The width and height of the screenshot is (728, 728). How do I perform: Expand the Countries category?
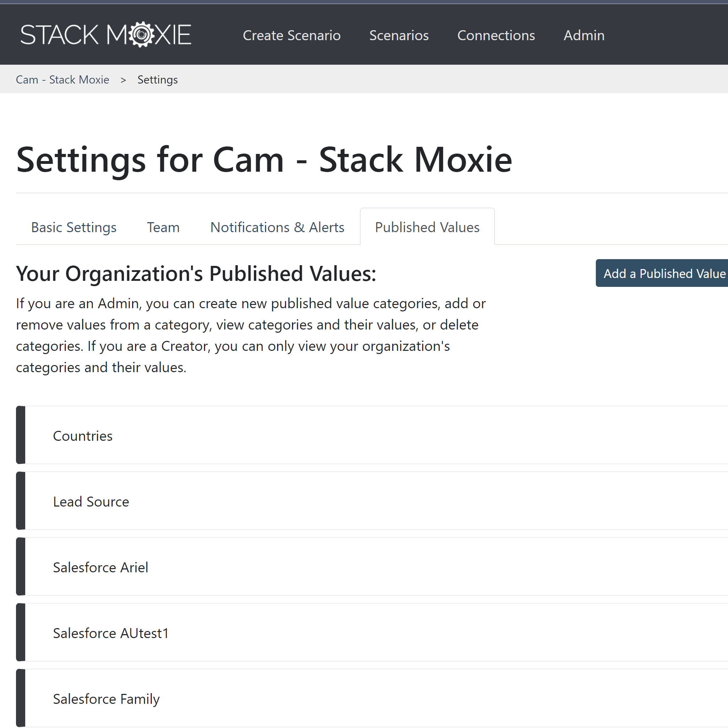(82, 435)
